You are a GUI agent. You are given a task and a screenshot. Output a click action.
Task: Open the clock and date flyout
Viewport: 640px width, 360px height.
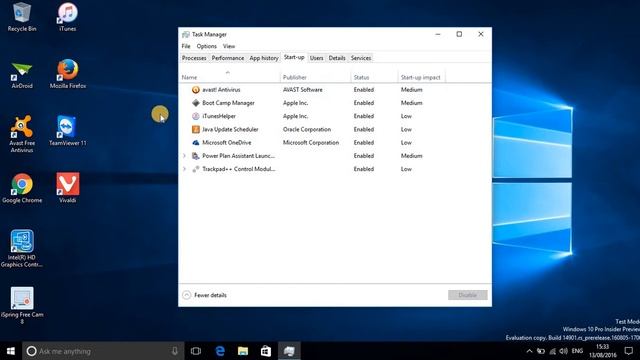point(603,351)
